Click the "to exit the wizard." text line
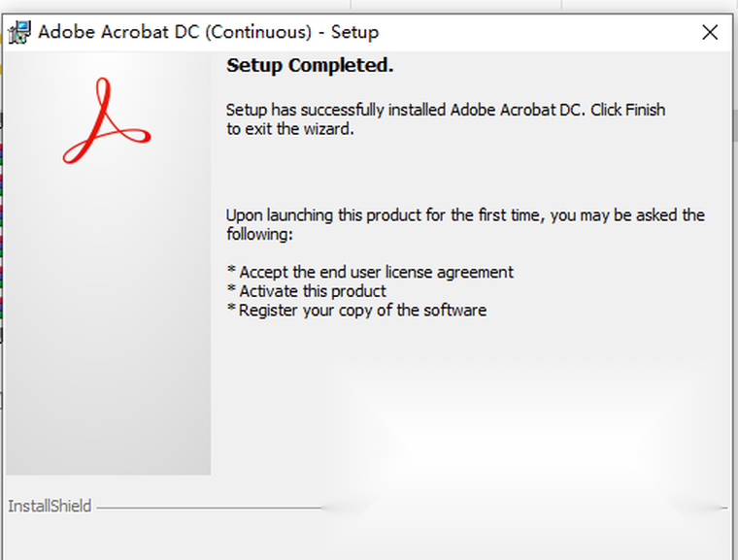The width and height of the screenshot is (738, 560). tap(289, 128)
